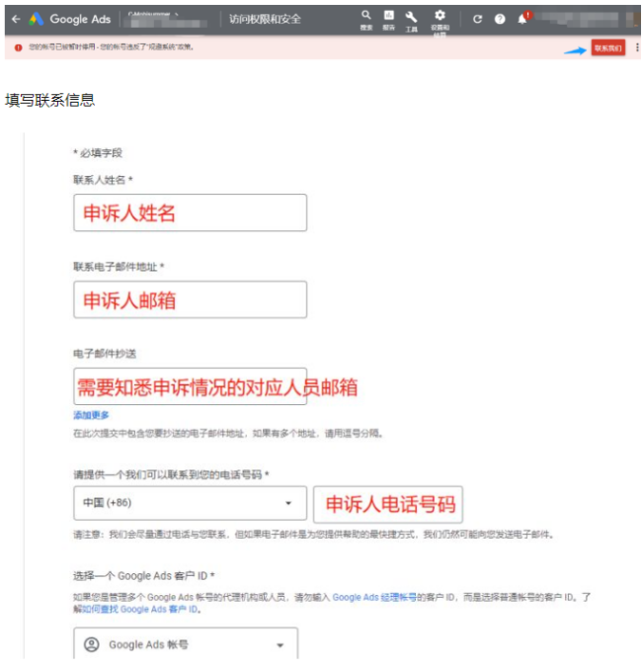Open the notifications bell icon

[523, 19]
